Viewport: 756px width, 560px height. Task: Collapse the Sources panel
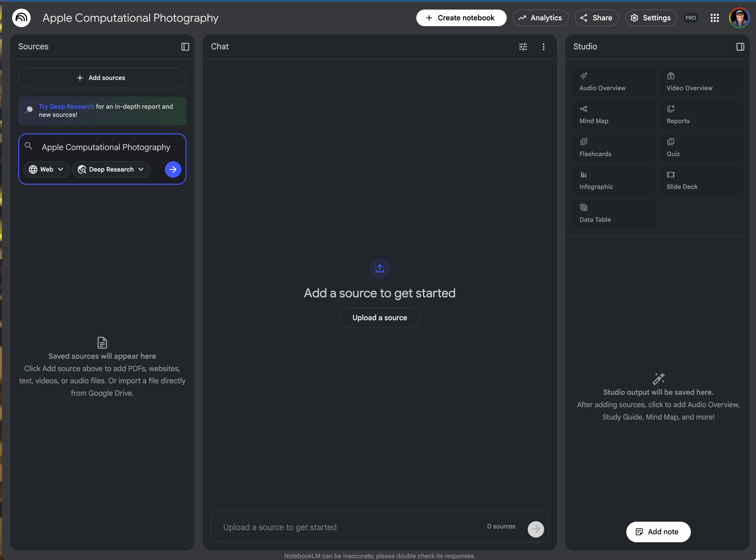(185, 47)
